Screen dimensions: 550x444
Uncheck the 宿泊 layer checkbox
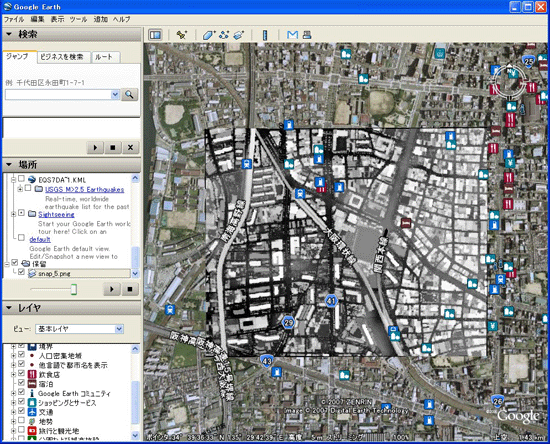pos(21,383)
